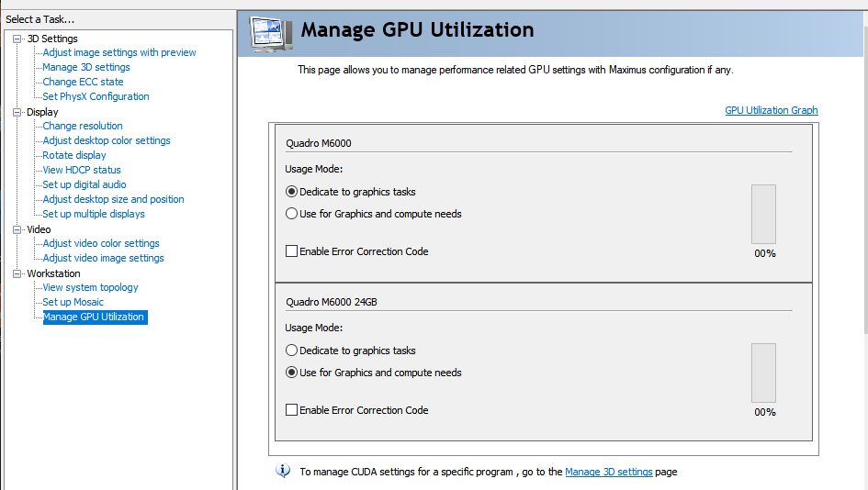Choose Dedicate to graphics tasks for M6000 24GB
The width and height of the screenshot is (868, 490).
(292, 351)
